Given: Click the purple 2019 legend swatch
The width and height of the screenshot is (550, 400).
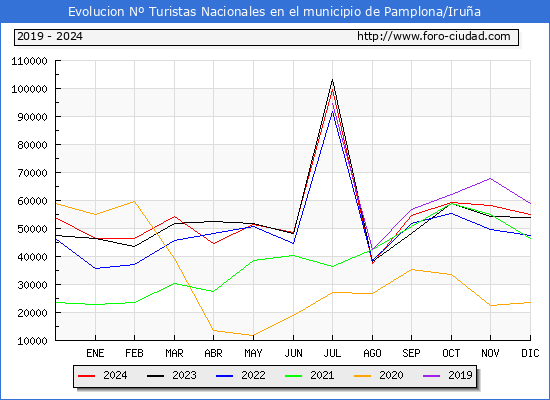Looking at the screenshot, I should point(432,376).
